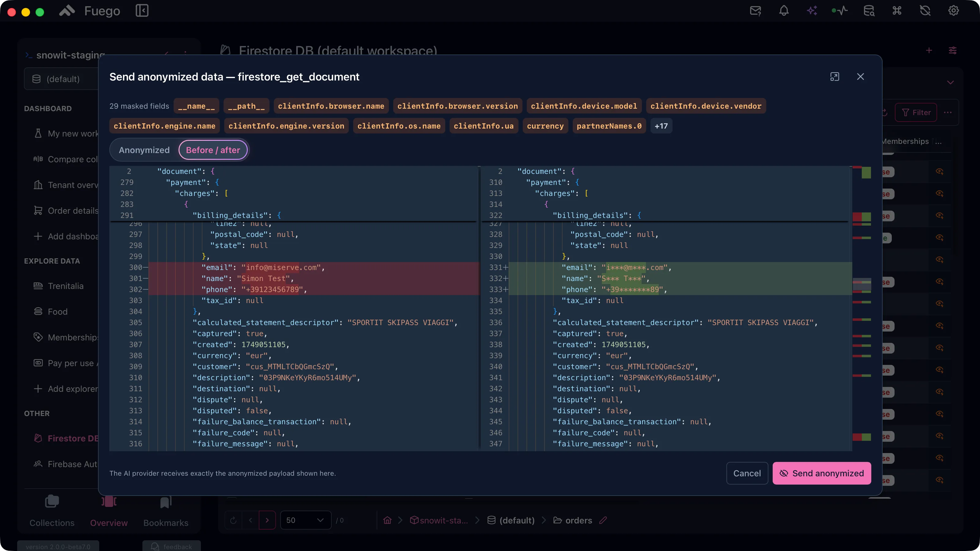Toggle the sidebar collapse icon beside Fuego
Screen dimensions: 980x551
click(142, 11)
